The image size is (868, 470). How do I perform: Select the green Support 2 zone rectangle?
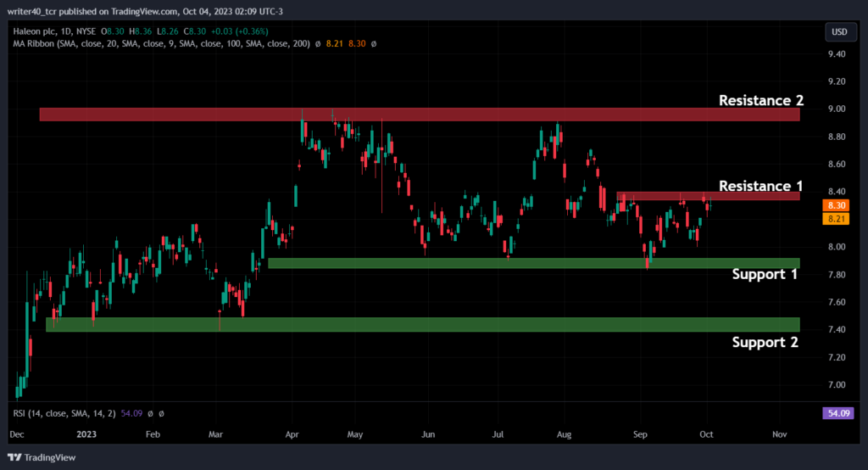tap(423, 325)
